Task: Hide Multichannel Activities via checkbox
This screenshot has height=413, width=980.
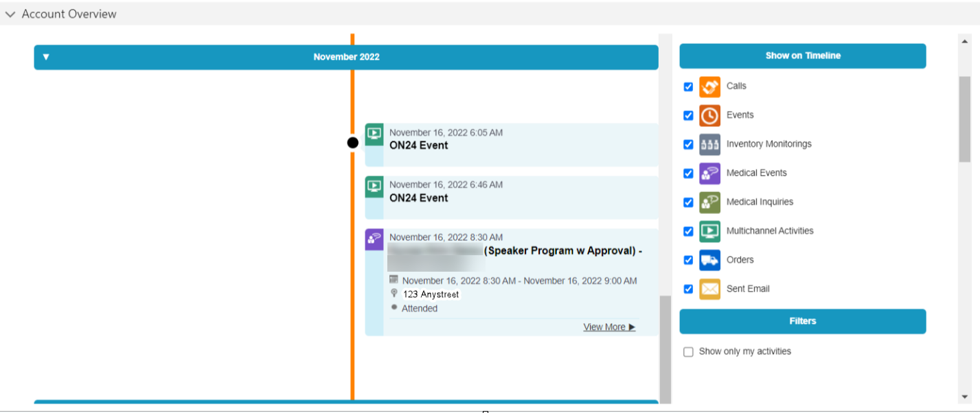Action: point(688,231)
